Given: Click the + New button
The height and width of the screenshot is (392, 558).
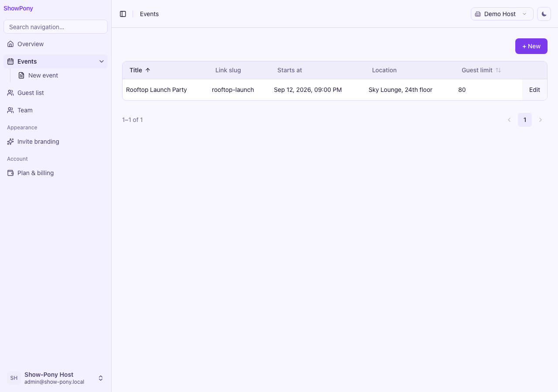Looking at the screenshot, I should coord(531,46).
